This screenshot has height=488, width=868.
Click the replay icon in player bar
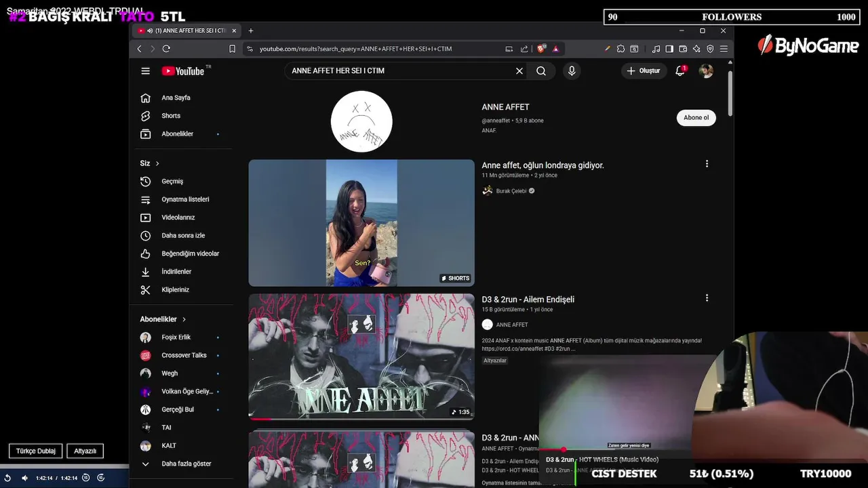coord(7,478)
